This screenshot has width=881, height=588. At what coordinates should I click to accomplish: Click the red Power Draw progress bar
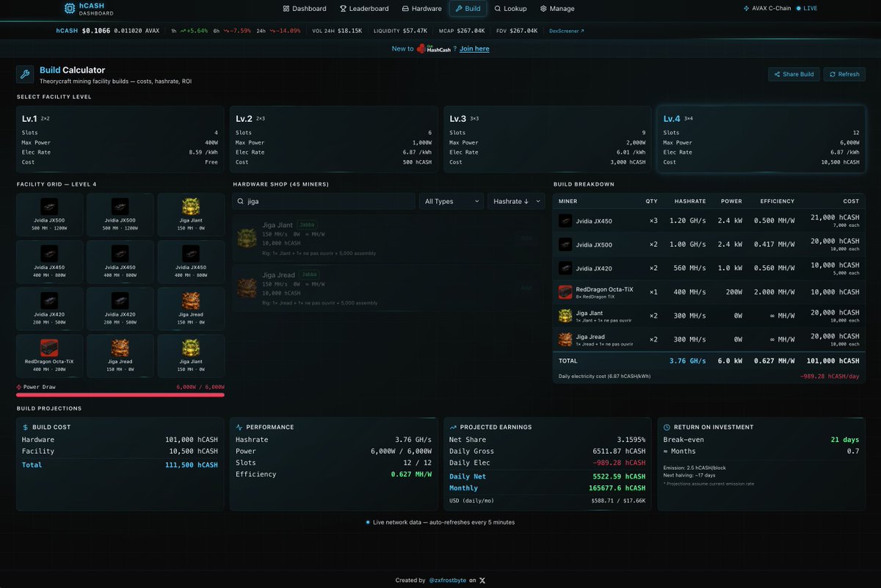pos(120,394)
